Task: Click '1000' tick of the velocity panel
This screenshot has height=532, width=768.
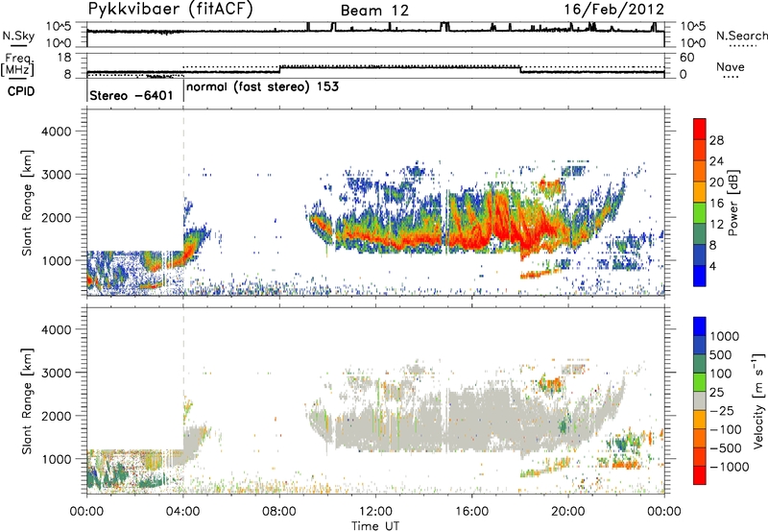Action: click(56, 459)
